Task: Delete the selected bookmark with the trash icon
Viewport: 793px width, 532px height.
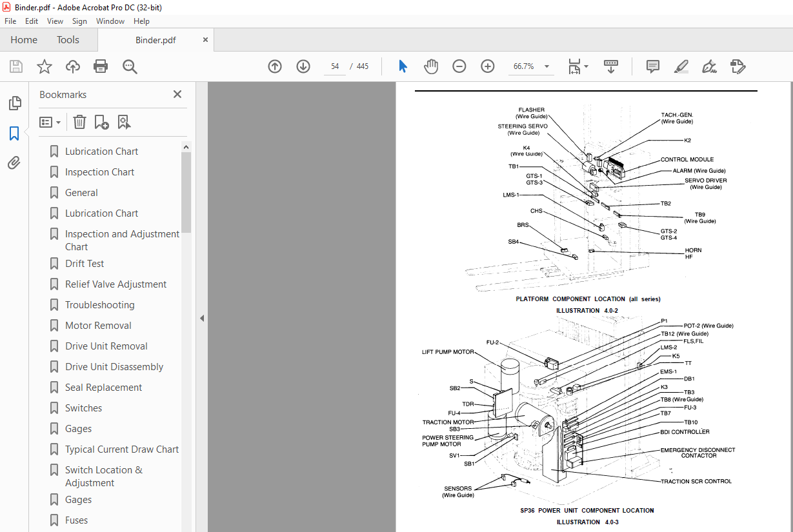Action: click(79, 122)
